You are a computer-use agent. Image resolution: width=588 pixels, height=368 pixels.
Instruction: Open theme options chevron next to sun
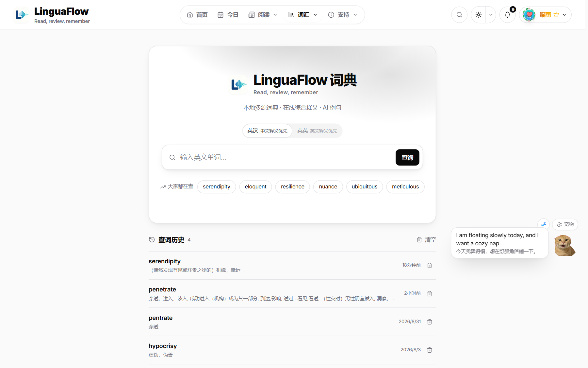click(x=491, y=15)
